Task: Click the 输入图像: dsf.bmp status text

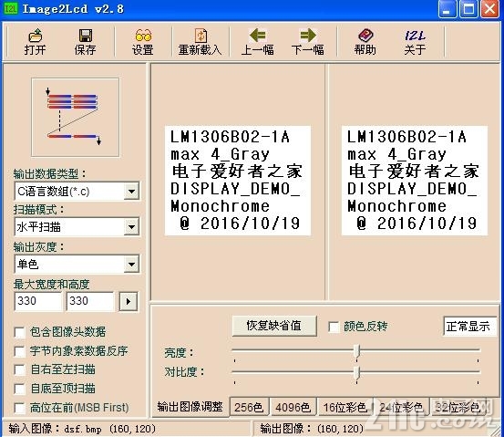Action: (x=82, y=429)
